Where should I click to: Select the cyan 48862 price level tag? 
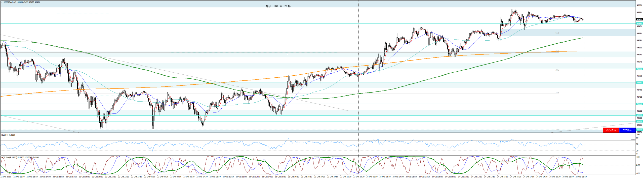[639, 83]
